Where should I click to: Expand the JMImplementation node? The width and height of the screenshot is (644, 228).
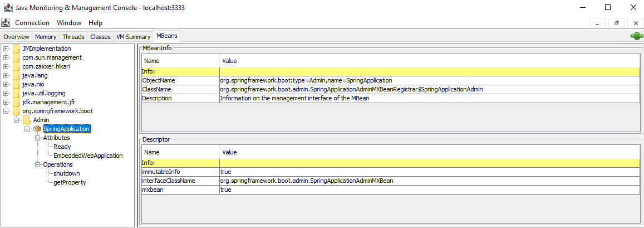click(x=6, y=48)
